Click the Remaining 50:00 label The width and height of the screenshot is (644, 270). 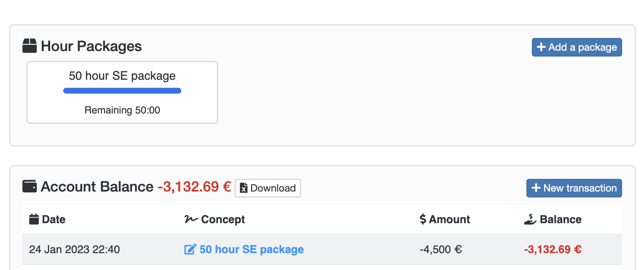pos(122,111)
